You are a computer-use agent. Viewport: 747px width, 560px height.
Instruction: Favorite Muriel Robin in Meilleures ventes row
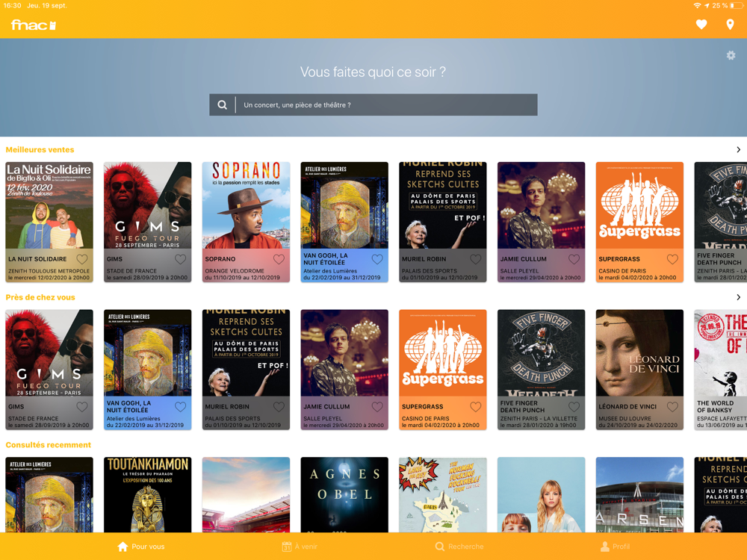[x=476, y=259]
